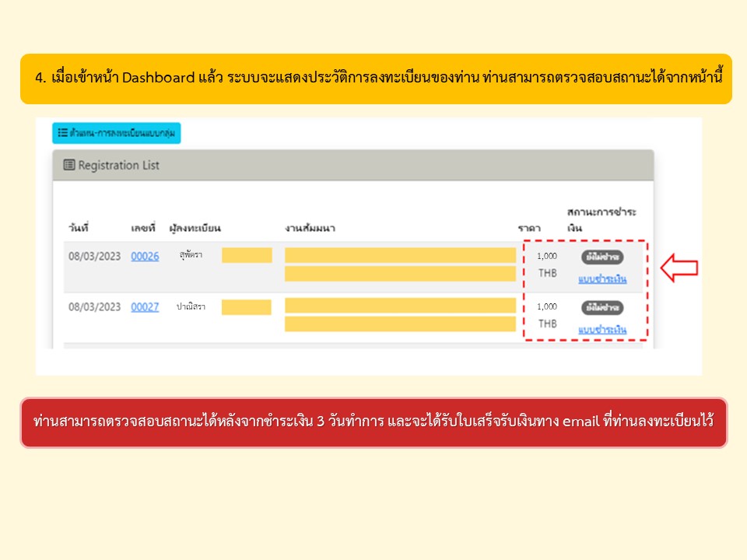Click the 1,000 THB price in first row
Image resolution: width=747 pixels, height=560 pixels.
coord(547,264)
